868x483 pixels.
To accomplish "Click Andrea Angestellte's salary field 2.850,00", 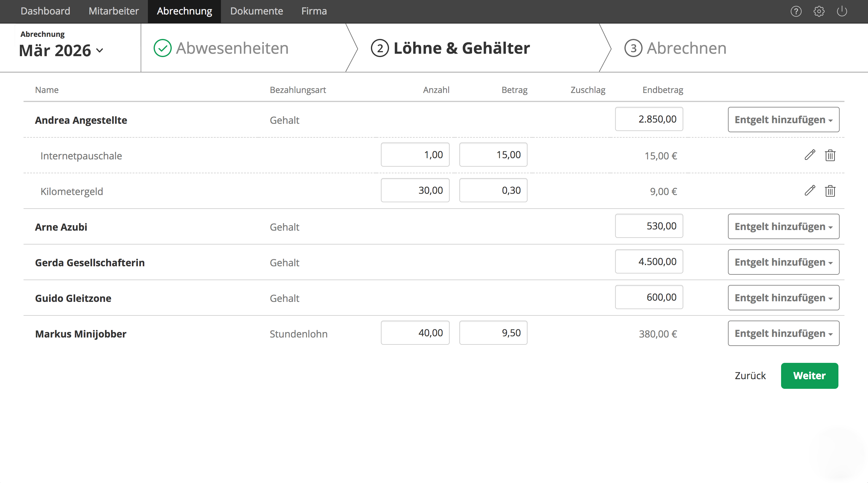I will (x=649, y=119).
